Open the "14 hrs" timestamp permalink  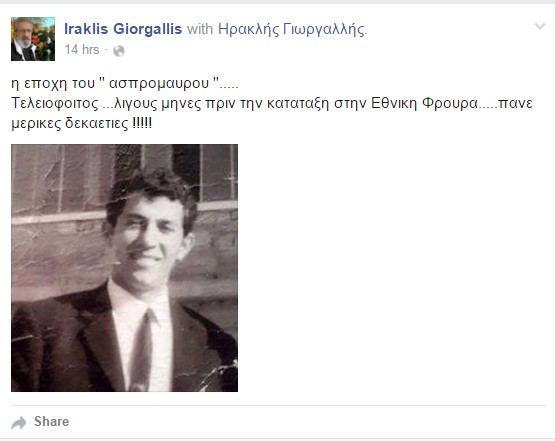click(82, 50)
